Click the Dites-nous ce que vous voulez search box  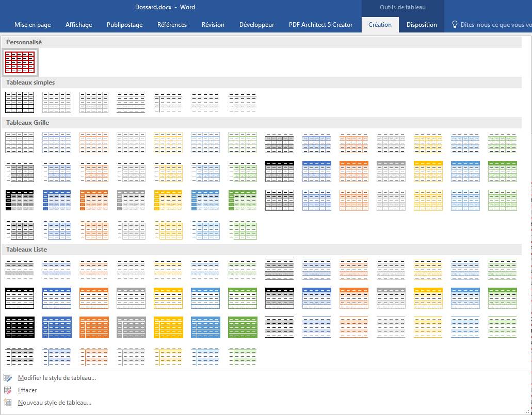pos(495,25)
